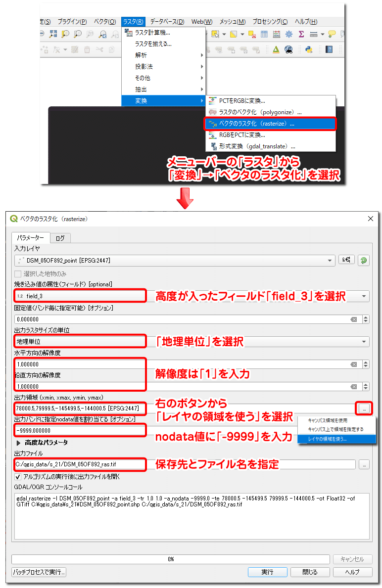Click バッチプロセスで実行... button
The width and height of the screenshot is (382, 588).
(x=39, y=572)
